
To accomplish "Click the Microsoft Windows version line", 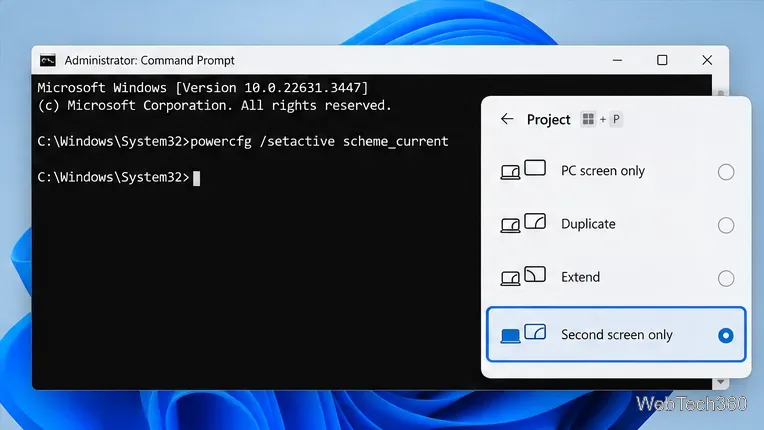I will coord(203,88).
